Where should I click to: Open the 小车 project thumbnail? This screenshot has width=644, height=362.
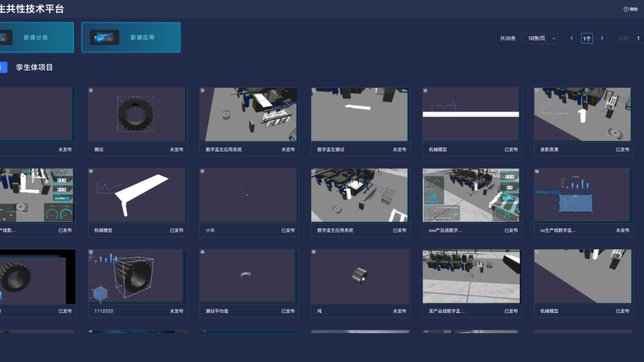248,195
